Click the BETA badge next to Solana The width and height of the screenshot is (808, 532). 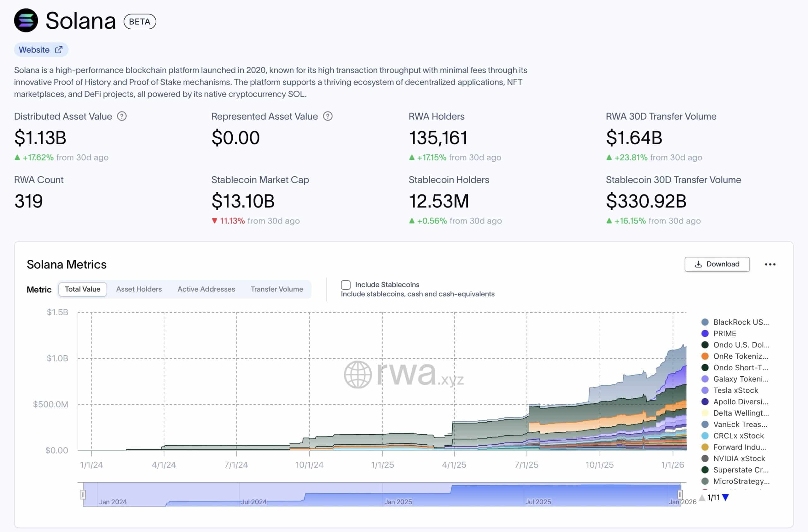[x=140, y=22]
